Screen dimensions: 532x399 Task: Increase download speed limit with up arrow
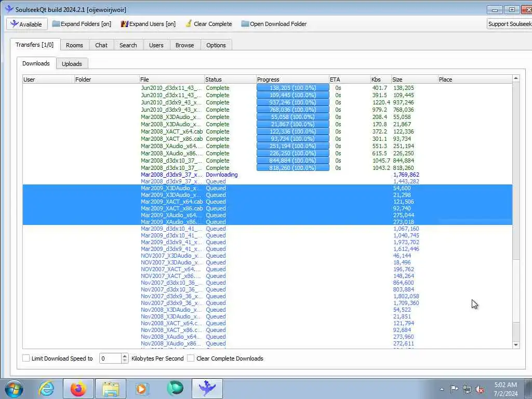click(x=125, y=356)
